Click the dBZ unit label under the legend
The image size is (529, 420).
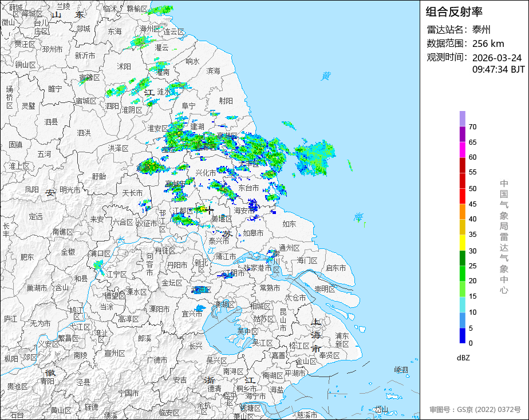463,358
